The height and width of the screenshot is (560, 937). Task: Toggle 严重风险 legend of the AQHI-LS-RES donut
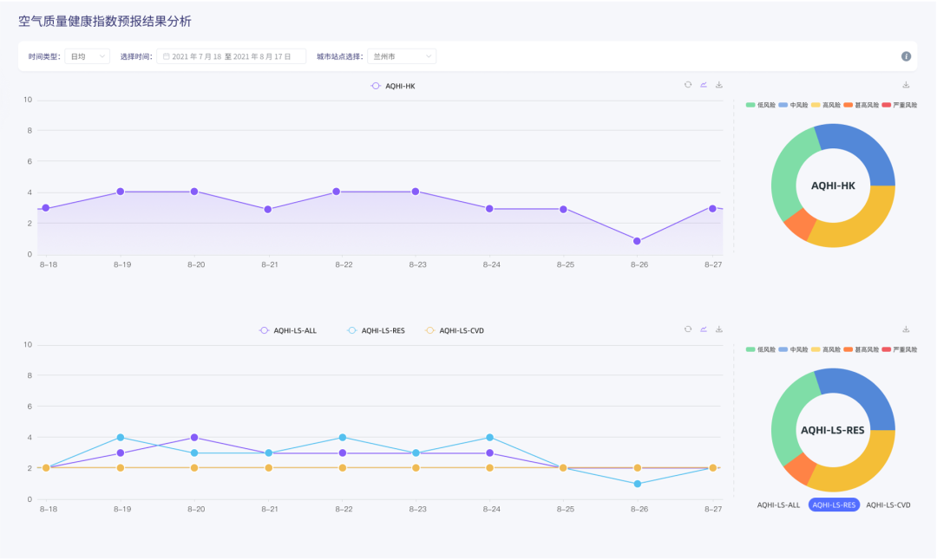click(x=900, y=349)
